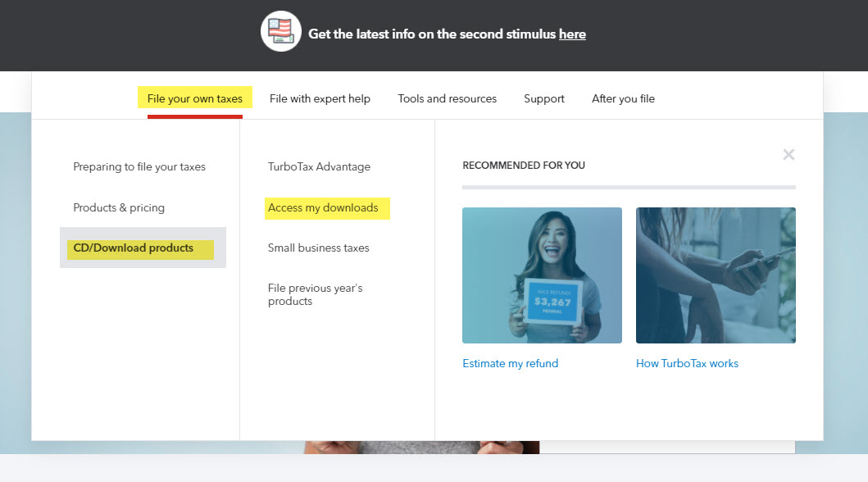Go to the After you file tab
The height and width of the screenshot is (482, 868).
[x=623, y=98]
